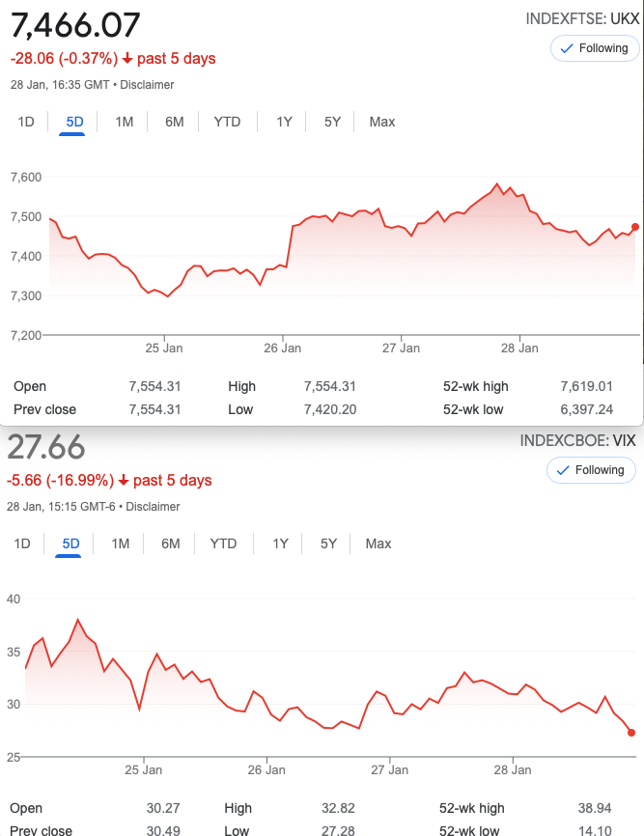644x836 pixels.
Task: Select the 1D range on the FTSE chart
Action: [26, 122]
